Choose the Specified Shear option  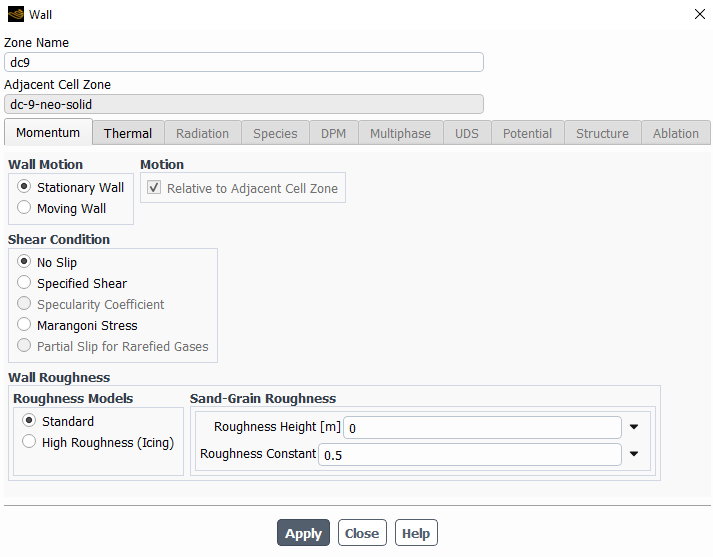pos(25,283)
